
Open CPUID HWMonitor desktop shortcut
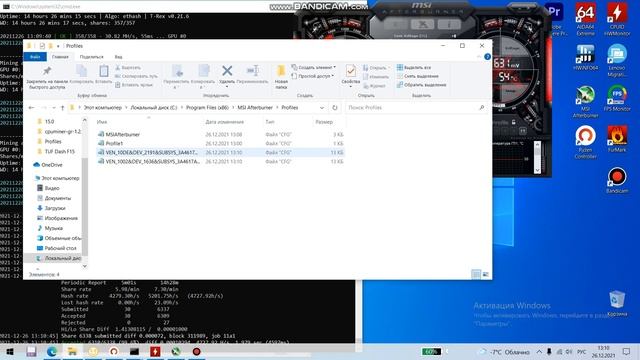pyautogui.click(x=617, y=20)
